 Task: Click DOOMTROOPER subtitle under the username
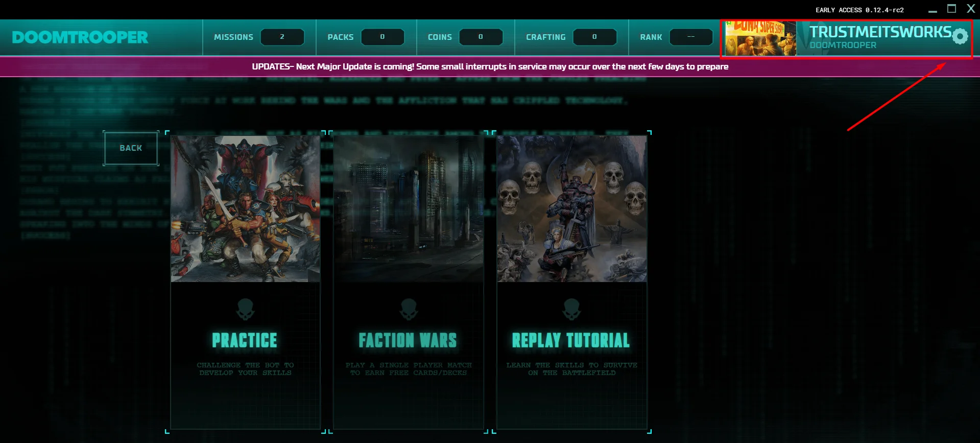(843, 45)
